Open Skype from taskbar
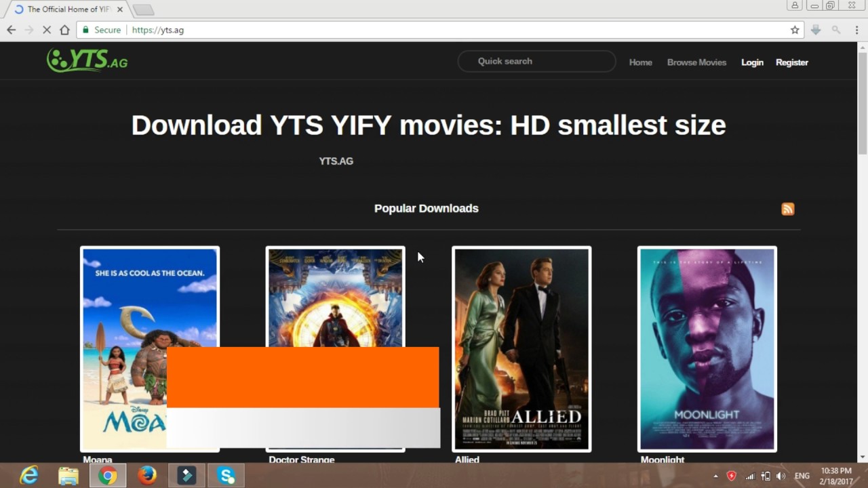This screenshot has height=488, width=868. (226, 476)
